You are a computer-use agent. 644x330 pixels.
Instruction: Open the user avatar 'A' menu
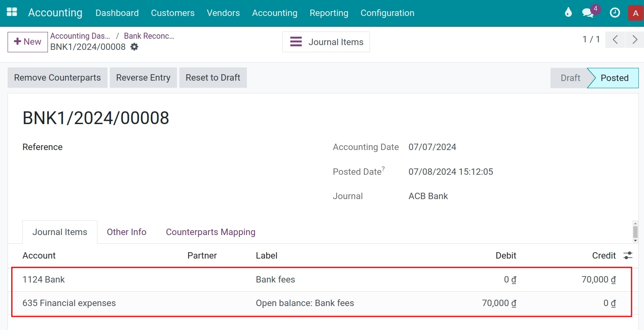pyautogui.click(x=636, y=13)
